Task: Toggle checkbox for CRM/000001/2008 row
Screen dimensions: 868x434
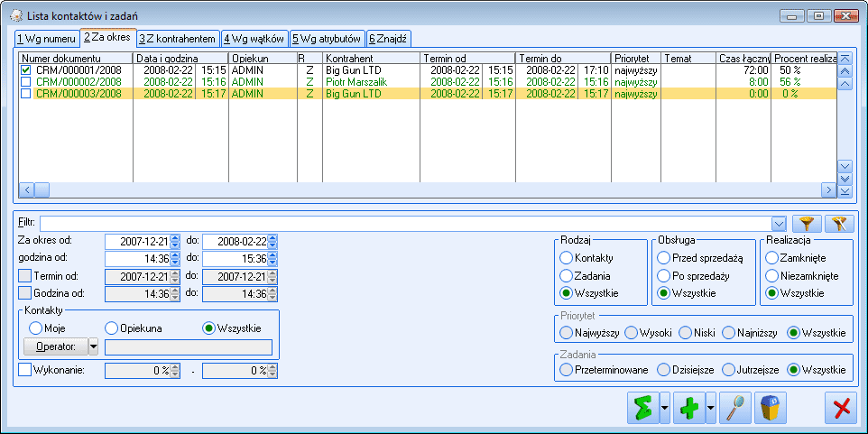Action: point(26,70)
